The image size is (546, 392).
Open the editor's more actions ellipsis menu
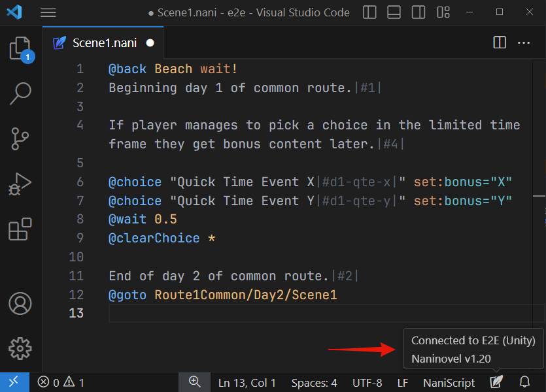coord(523,42)
